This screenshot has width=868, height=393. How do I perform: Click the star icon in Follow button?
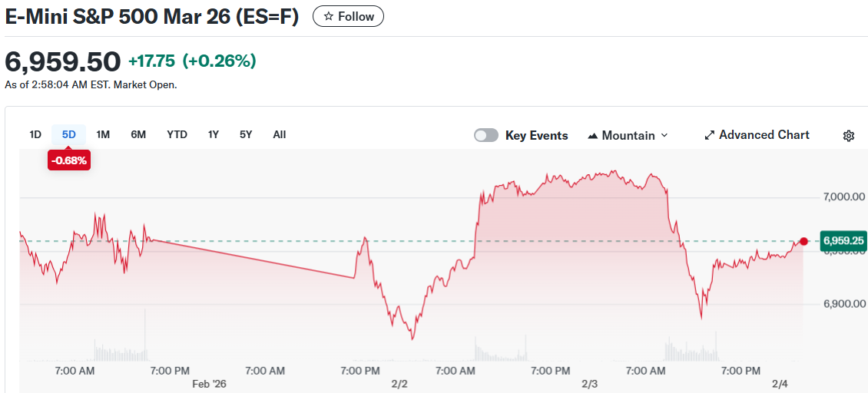click(329, 16)
